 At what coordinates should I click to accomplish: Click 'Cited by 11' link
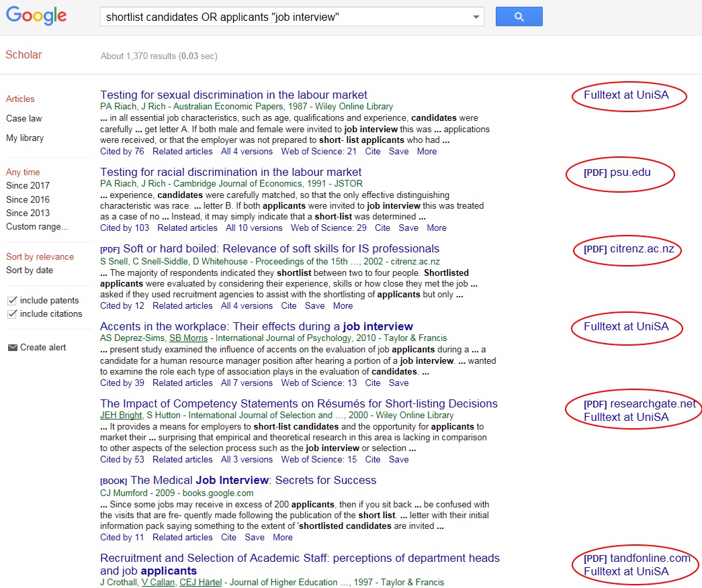122,538
